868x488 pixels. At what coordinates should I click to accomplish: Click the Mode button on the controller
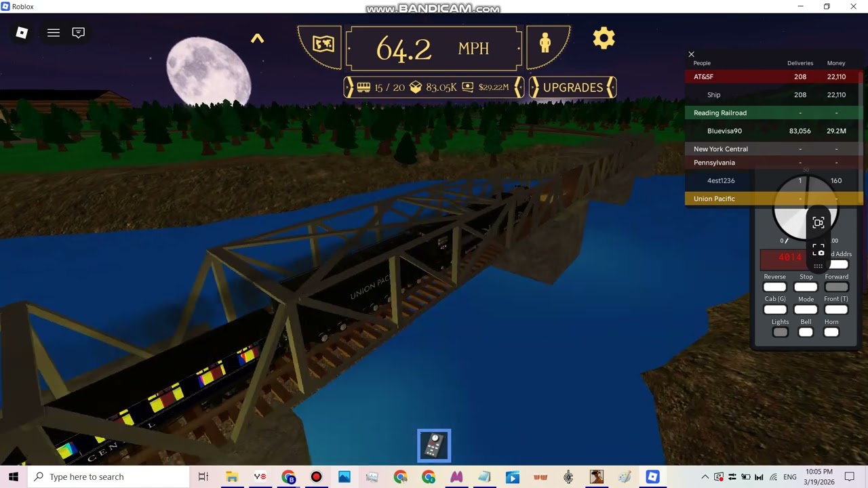[806, 309]
